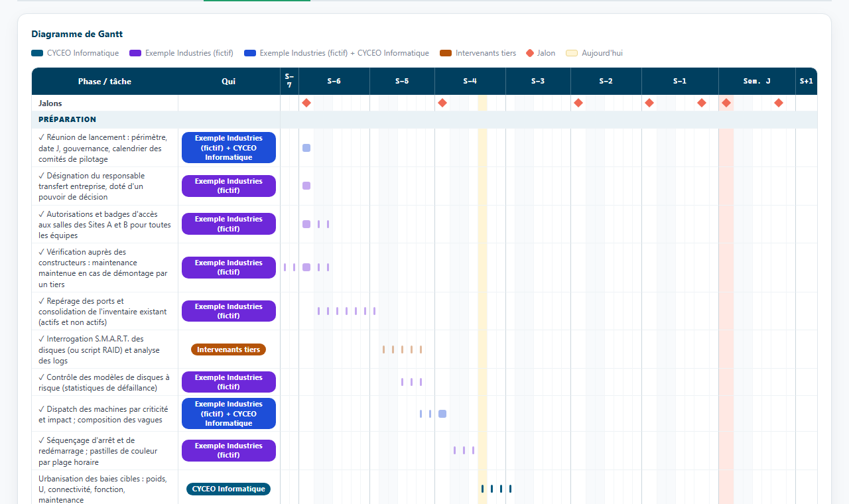
Task: Click the Gantt bar for Réunion de lancement
Action: click(306, 148)
